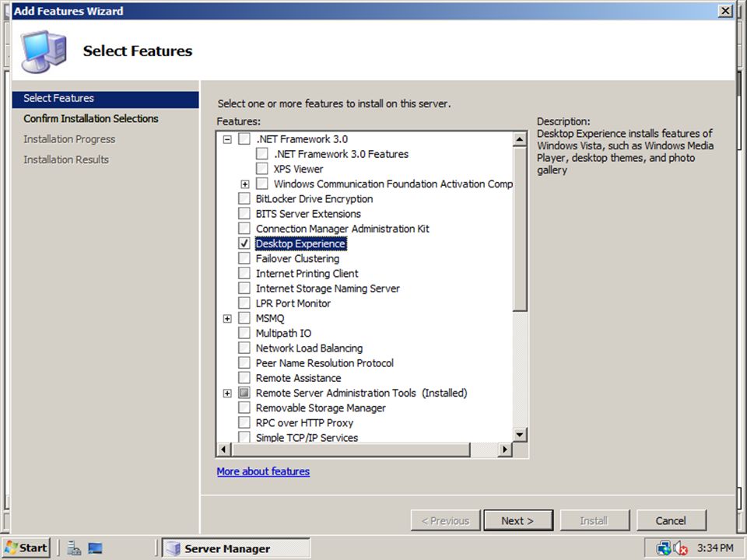This screenshot has width=747, height=560.
Task: Open More about features link
Action: pos(263,471)
